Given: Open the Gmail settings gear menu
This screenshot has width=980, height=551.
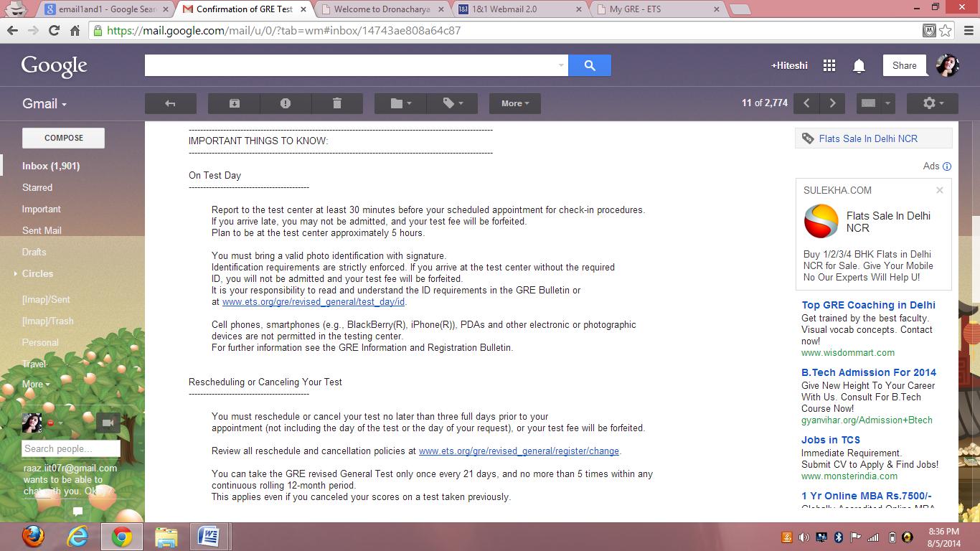Looking at the screenshot, I should tap(933, 103).
